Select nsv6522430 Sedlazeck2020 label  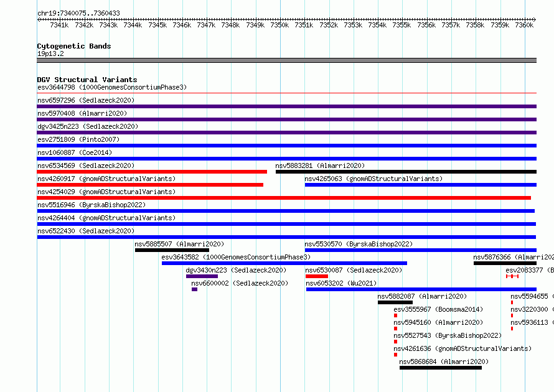click(x=86, y=231)
